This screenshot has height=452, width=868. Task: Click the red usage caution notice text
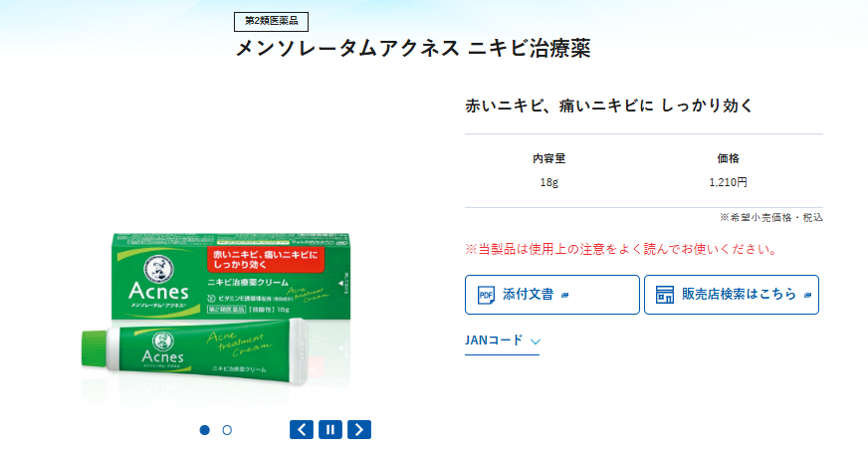621,249
